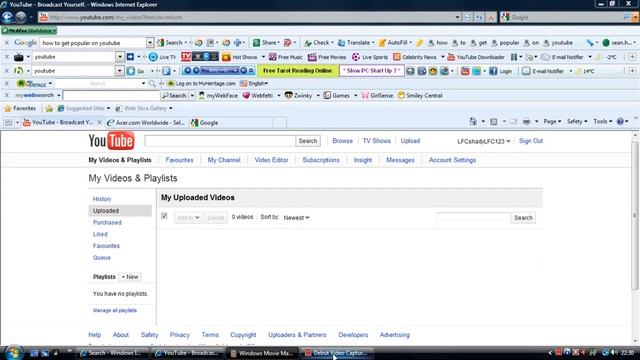The height and width of the screenshot is (360, 640).
Task: Click the Upload link
Action: point(410,141)
